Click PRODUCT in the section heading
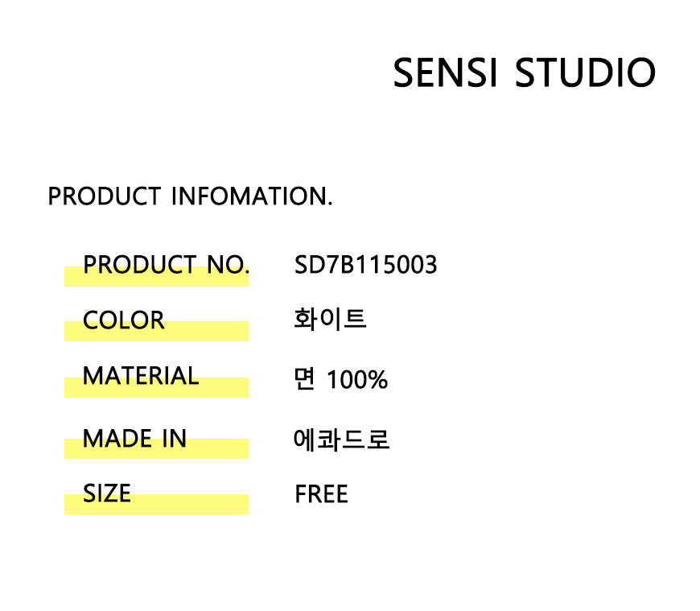This screenshot has height=611, width=700. tap(104, 196)
